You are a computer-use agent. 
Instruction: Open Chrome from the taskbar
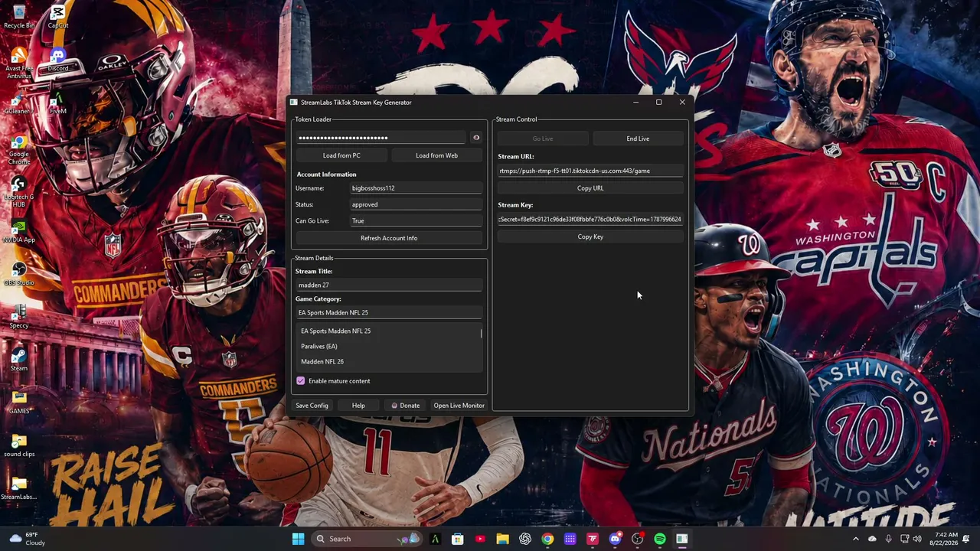click(x=547, y=539)
